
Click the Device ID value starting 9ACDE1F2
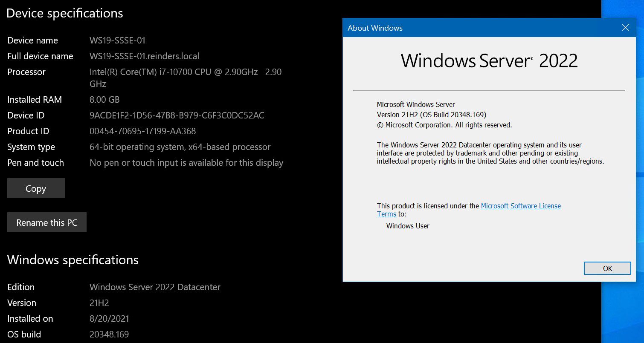177,115
